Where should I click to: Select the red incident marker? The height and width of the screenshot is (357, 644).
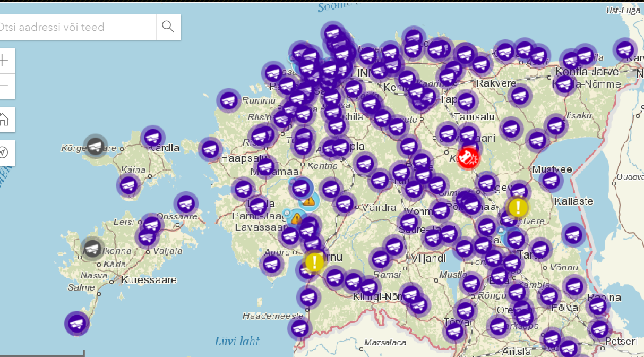click(x=468, y=157)
